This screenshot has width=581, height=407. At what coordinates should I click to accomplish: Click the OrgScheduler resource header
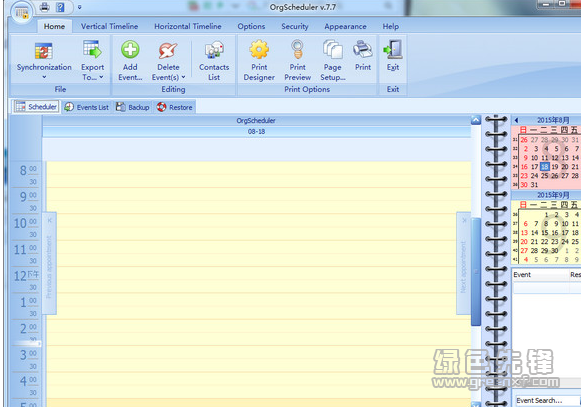click(x=256, y=120)
